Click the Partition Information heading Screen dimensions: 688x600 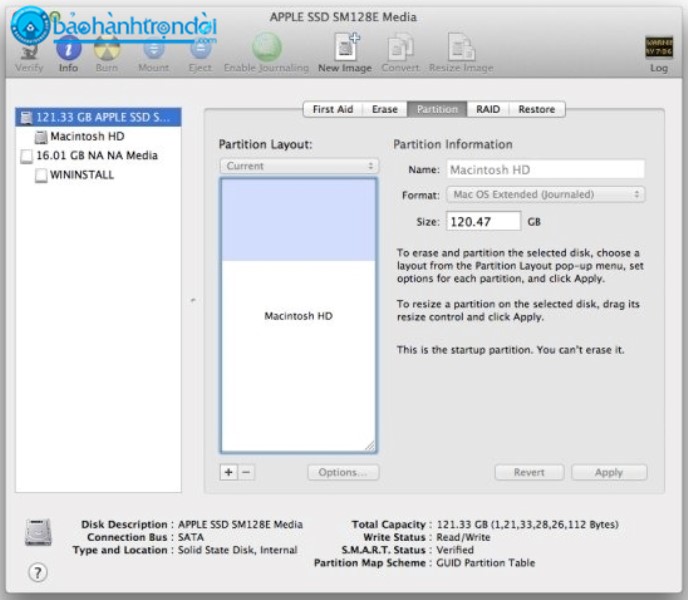[x=453, y=144]
